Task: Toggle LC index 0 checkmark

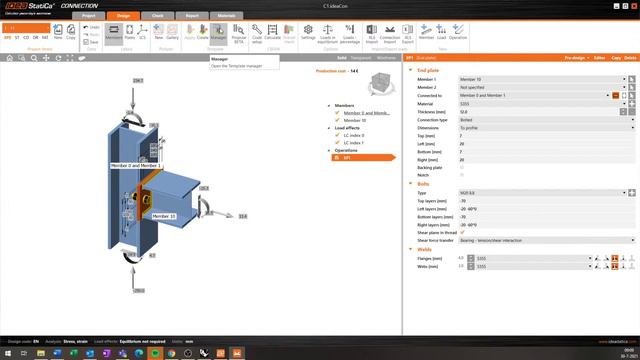Action: [337, 135]
